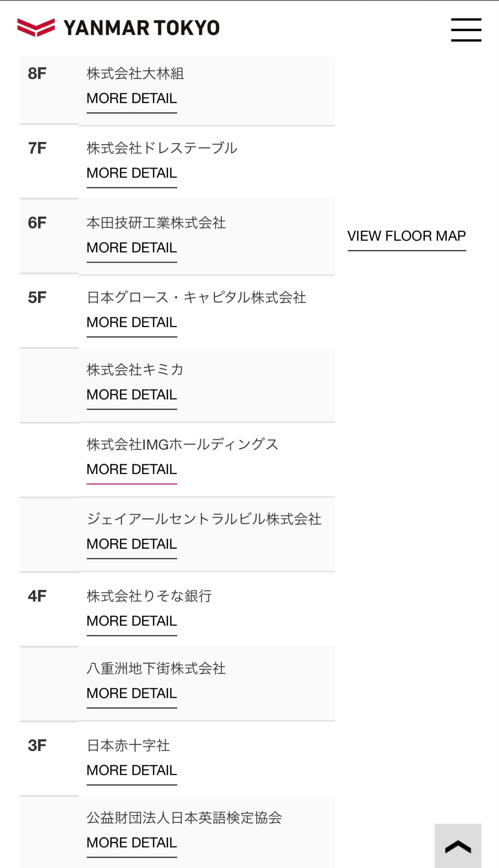Image resolution: width=499 pixels, height=868 pixels.
Task: Select the 日本赤十字社 tenant name
Action: (x=128, y=746)
